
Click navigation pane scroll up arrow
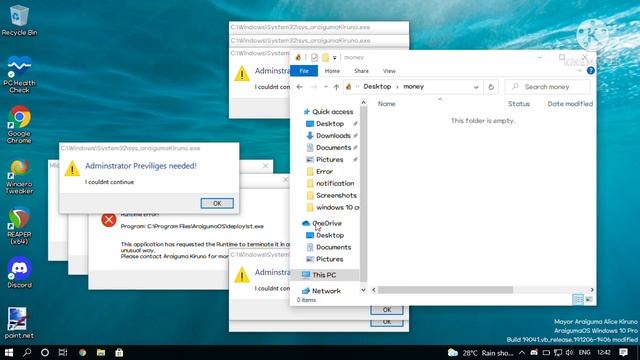363,102
